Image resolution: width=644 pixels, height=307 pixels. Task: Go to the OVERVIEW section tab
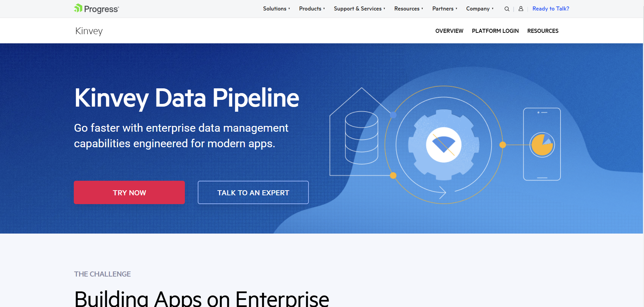(x=449, y=31)
